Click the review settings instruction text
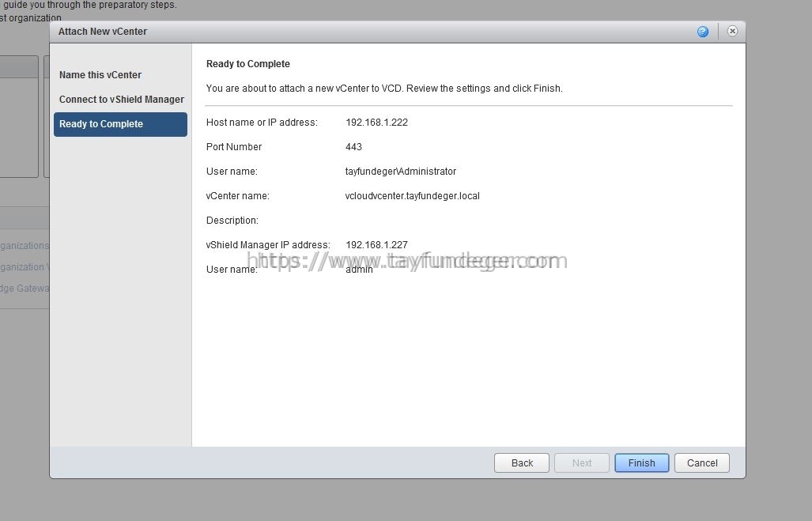The height and width of the screenshot is (521, 812). click(x=384, y=88)
